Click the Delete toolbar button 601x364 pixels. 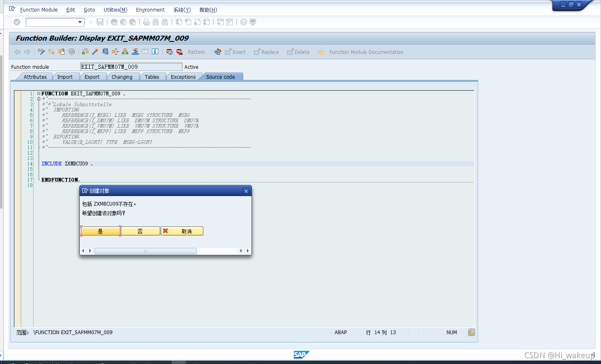click(298, 52)
